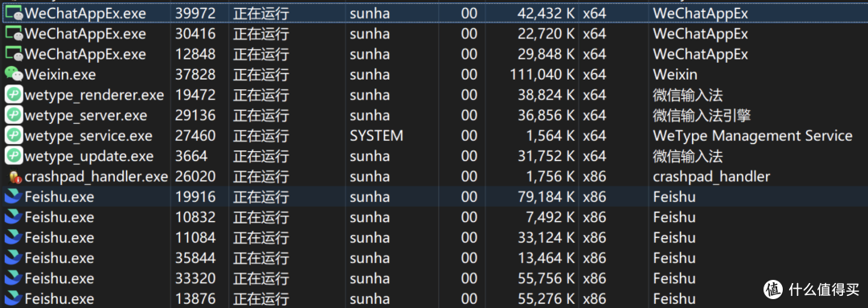Click the WeChatAppEx icon for PID 30416
The height and width of the screenshot is (308, 868).
14,34
